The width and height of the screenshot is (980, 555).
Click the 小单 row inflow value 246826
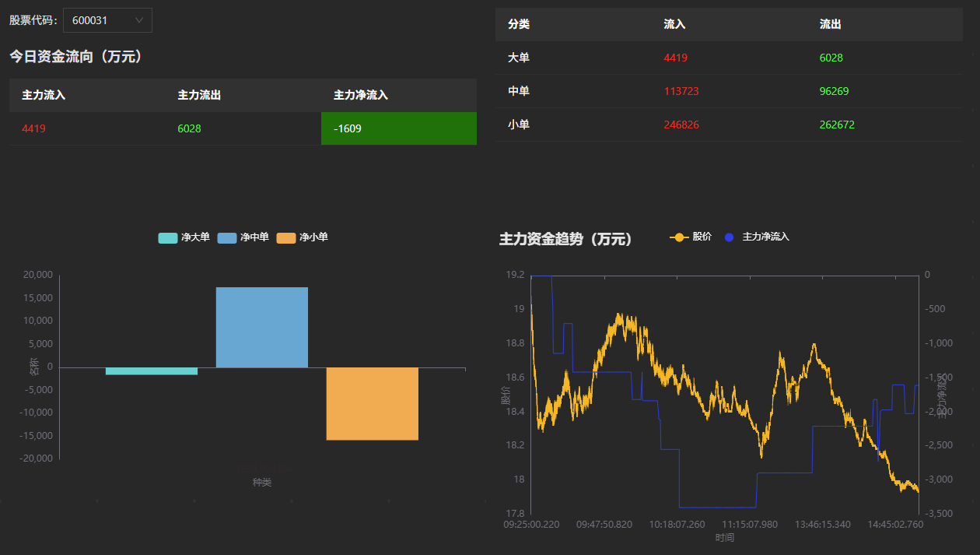pos(681,125)
